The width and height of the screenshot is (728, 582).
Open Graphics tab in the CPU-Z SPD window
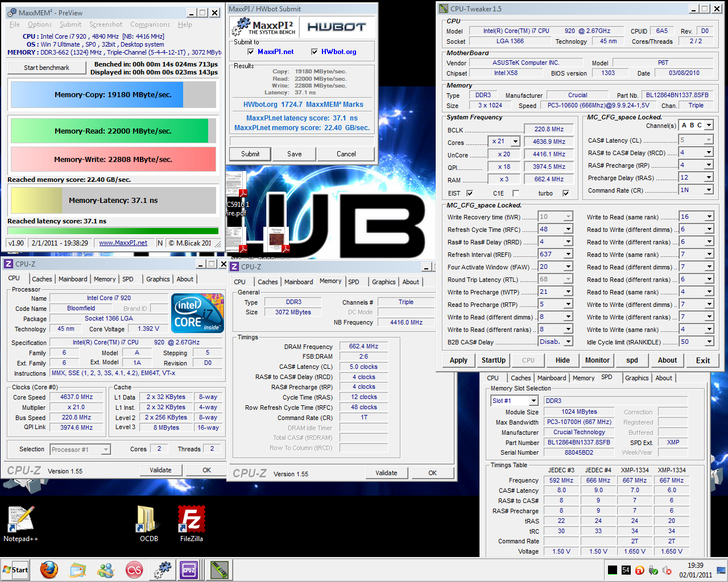(x=636, y=378)
